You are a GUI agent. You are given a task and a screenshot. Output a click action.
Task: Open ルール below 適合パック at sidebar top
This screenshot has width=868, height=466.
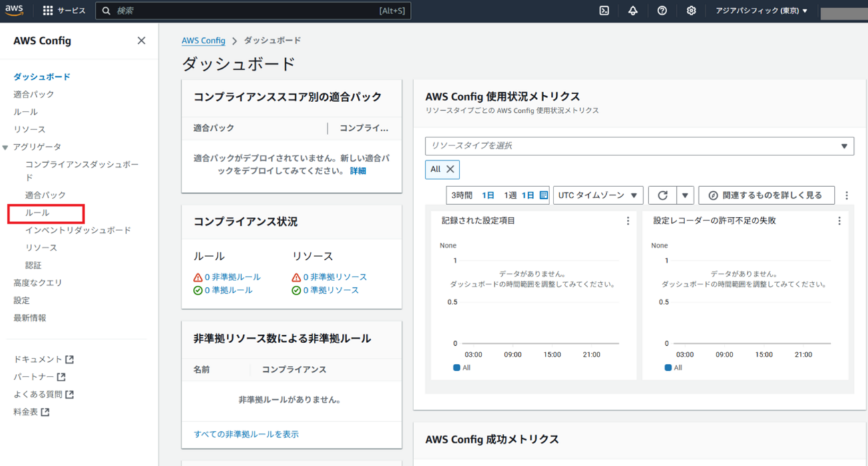25,111
